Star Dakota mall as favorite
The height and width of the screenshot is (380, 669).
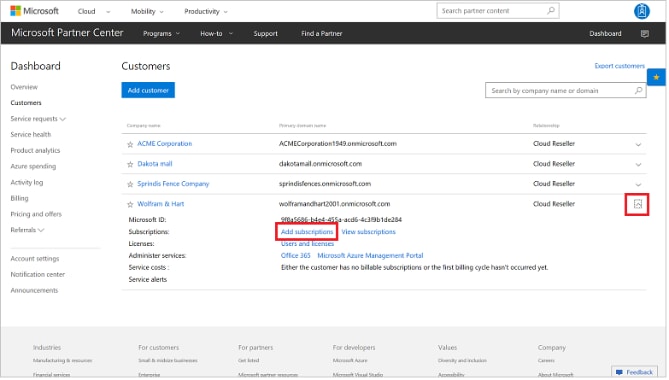(x=131, y=165)
